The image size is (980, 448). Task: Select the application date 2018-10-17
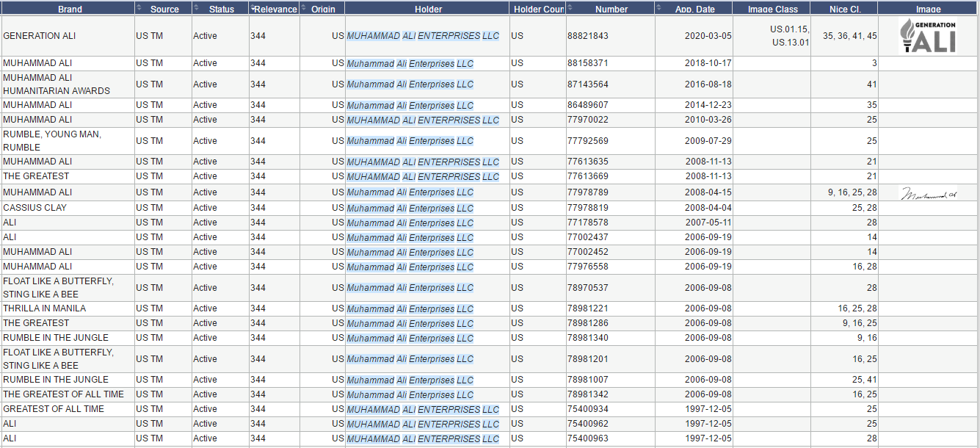tap(708, 64)
